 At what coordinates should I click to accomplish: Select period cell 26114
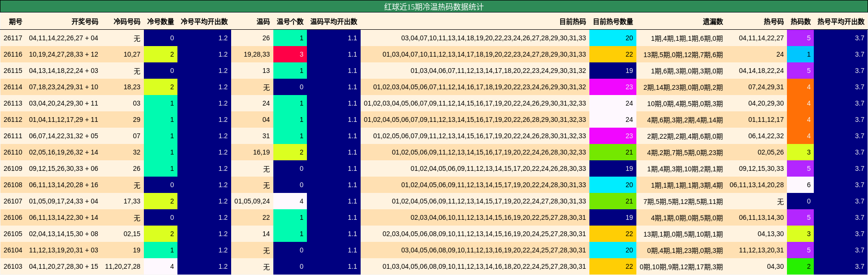tap(13, 87)
